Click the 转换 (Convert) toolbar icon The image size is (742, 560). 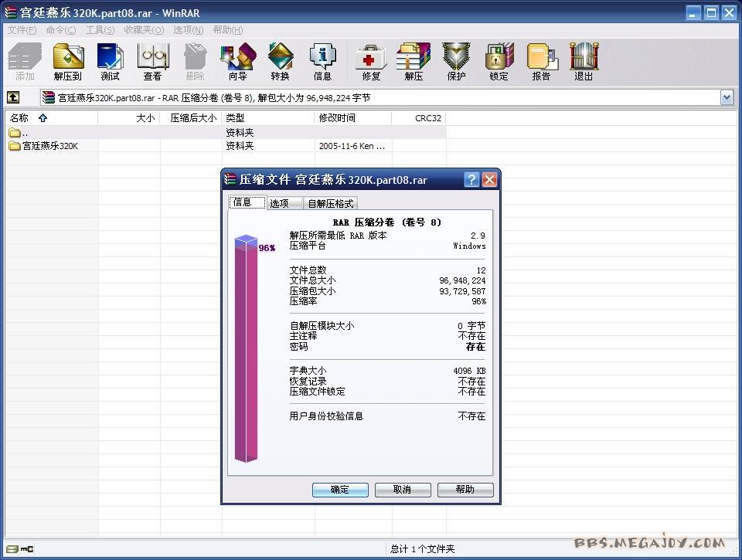click(280, 62)
